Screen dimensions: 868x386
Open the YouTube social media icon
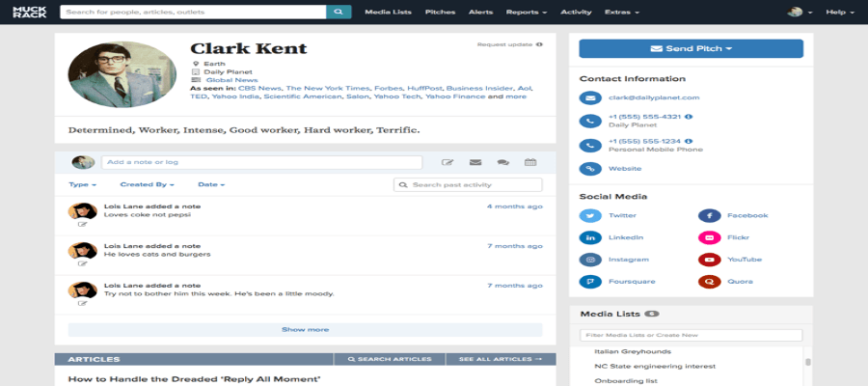[x=710, y=259]
